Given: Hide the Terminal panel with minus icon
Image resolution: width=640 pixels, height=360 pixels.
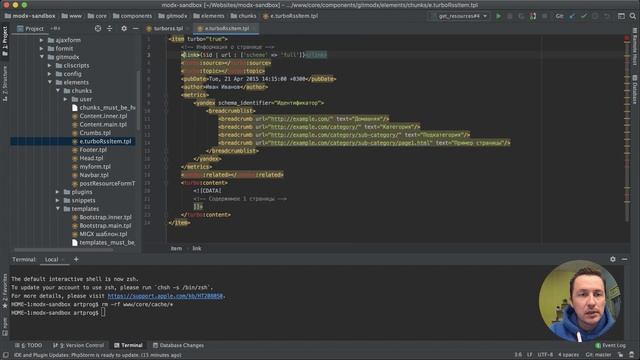Looking at the screenshot, I should pos(624,259).
